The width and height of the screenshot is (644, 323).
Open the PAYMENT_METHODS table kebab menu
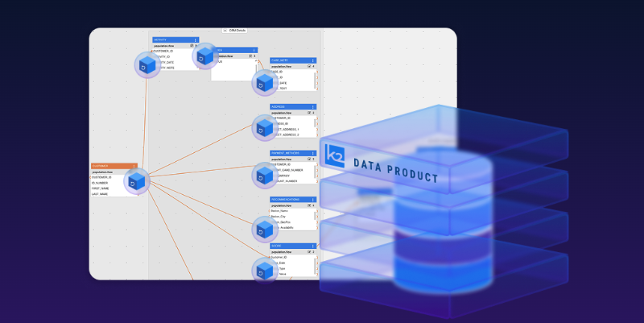(x=313, y=153)
